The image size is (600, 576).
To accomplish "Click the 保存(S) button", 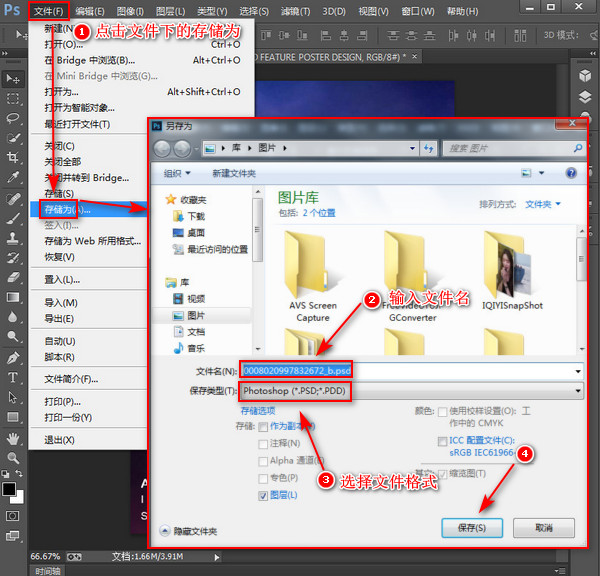I will pos(472,528).
